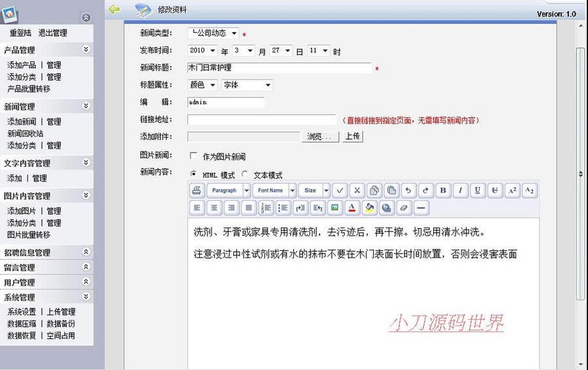Click the 链接地址 input field
Image resolution: width=588 pixels, height=370 pixels.
262,120
